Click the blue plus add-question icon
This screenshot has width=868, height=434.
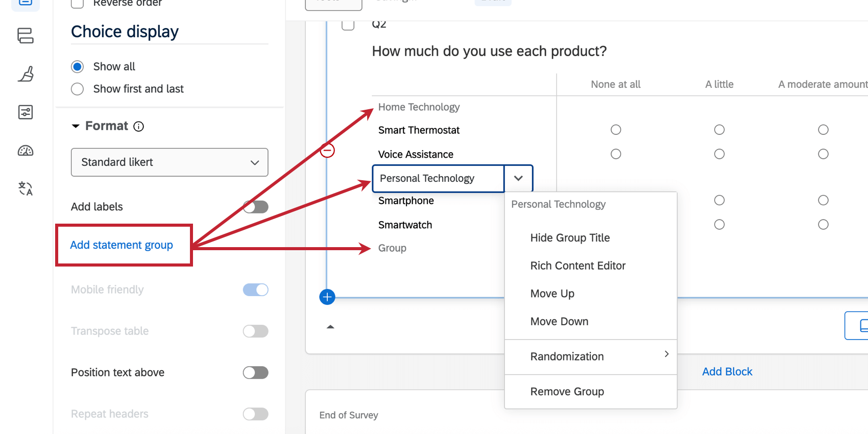coord(327,297)
